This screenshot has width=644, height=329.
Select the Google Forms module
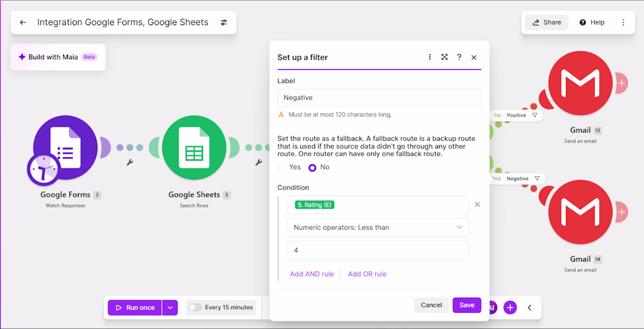[66, 148]
